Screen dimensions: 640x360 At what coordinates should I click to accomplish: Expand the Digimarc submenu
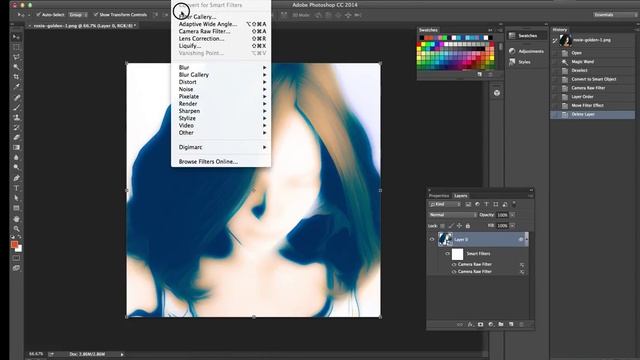(x=221, y=147)
